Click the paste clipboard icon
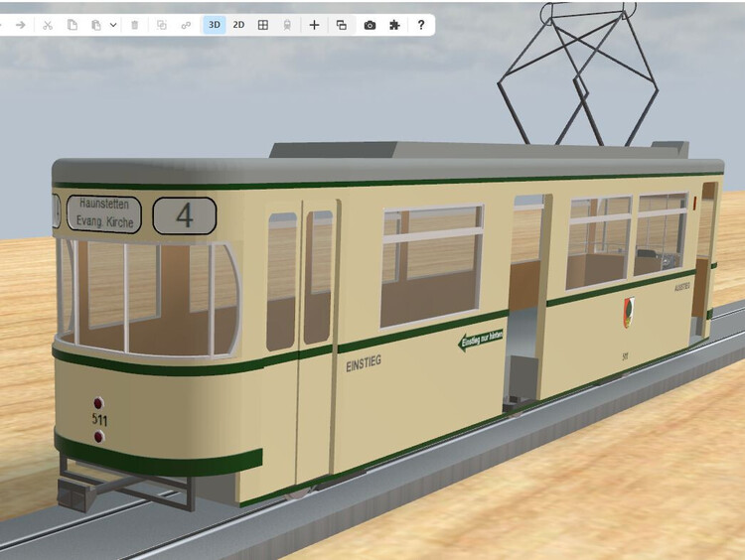 pyautogui.click(x=96, y=25)
